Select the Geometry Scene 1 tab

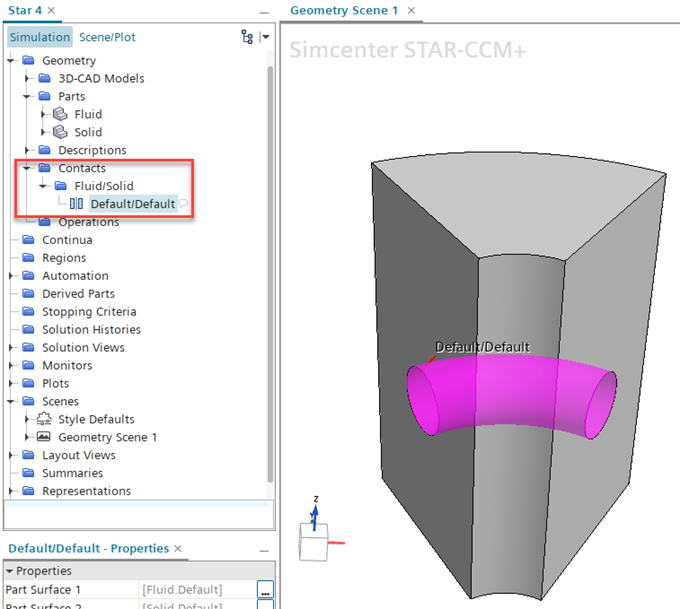pyautogui.click(x=344, y=10)
